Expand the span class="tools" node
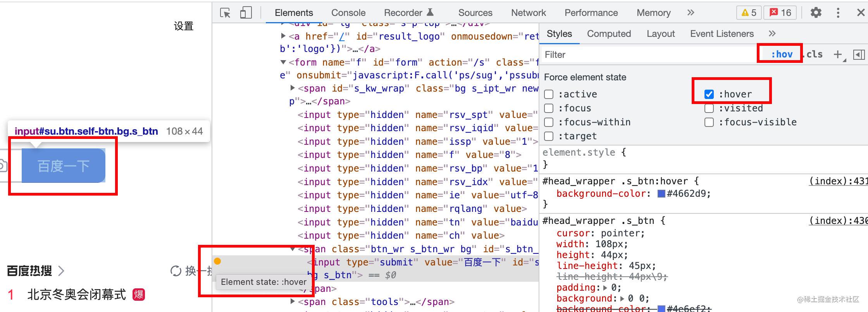This screenshot has height=312, width=868. (x=293, y=302)
